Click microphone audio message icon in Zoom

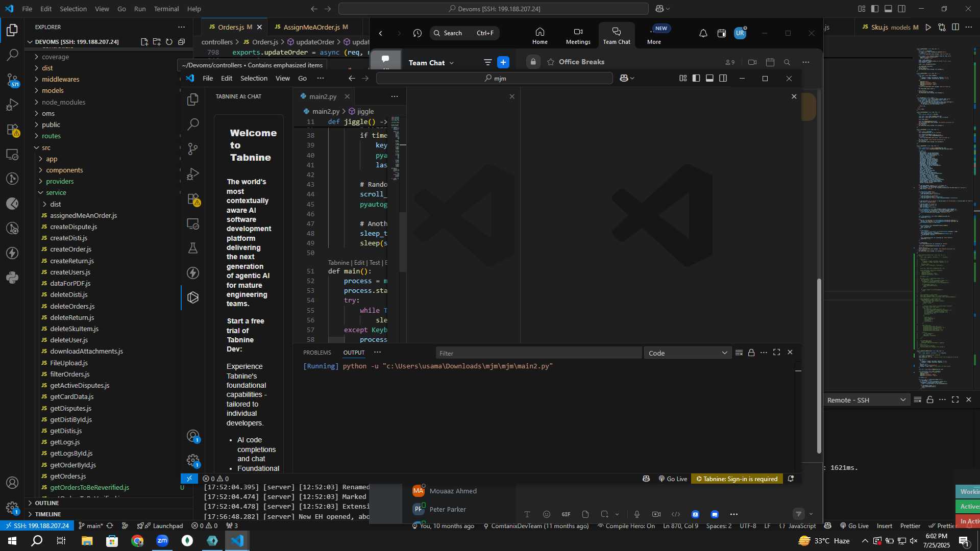(637, 514)
